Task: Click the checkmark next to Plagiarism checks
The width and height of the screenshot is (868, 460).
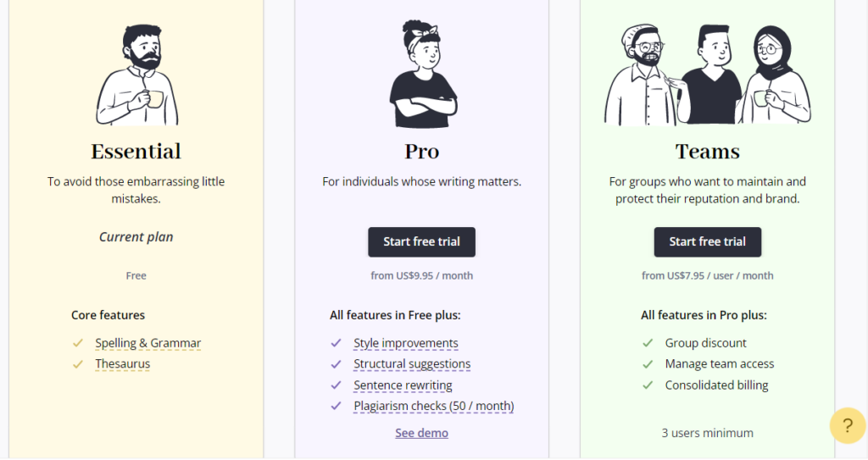Action: pos(336,406)
